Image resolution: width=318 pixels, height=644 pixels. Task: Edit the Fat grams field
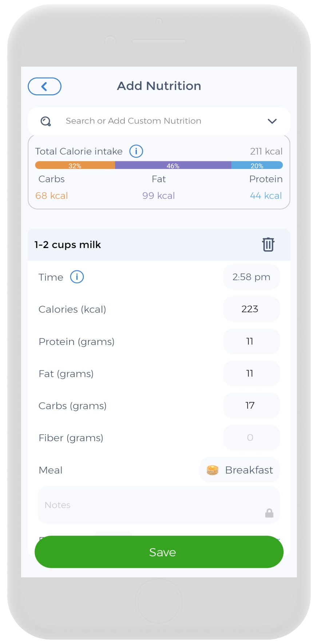[251, 373]
